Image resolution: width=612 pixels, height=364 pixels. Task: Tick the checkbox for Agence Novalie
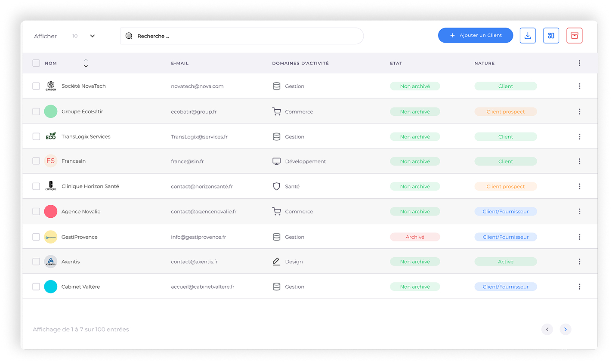click(36, 212)
